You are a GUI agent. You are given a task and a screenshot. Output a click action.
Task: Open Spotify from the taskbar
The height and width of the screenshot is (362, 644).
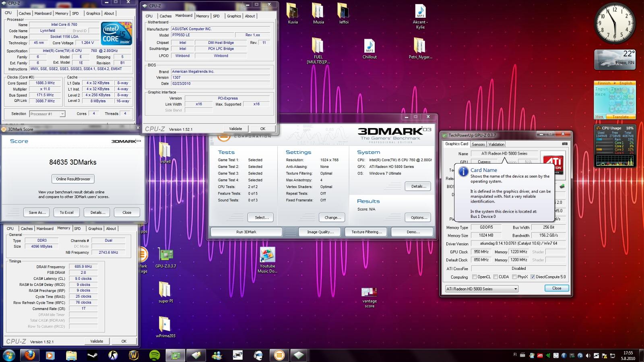tap(155, 355)
